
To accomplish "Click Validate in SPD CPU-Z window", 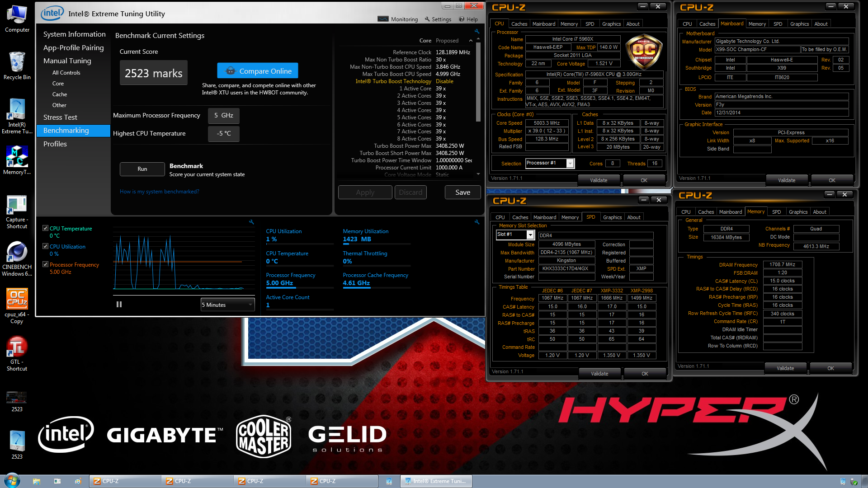I will click(599, 374).
